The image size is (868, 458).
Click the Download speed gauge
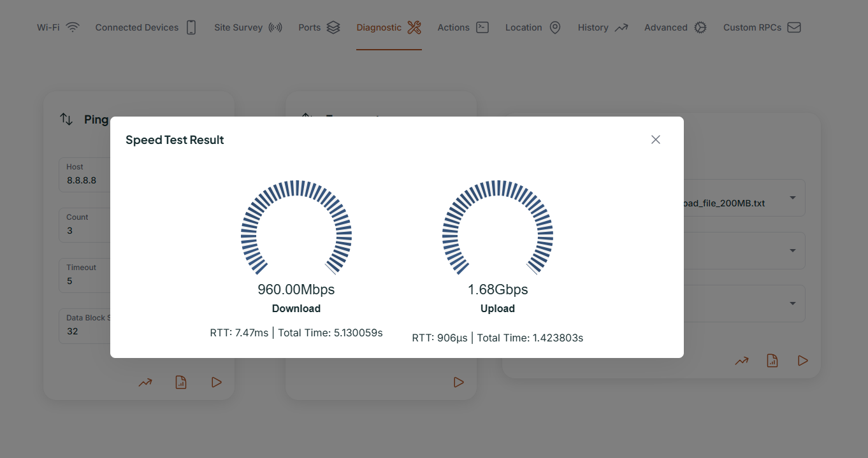point(296,228)
